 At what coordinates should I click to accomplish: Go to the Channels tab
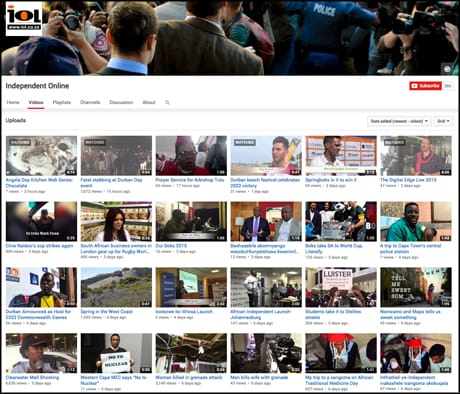tap(90, 102)
